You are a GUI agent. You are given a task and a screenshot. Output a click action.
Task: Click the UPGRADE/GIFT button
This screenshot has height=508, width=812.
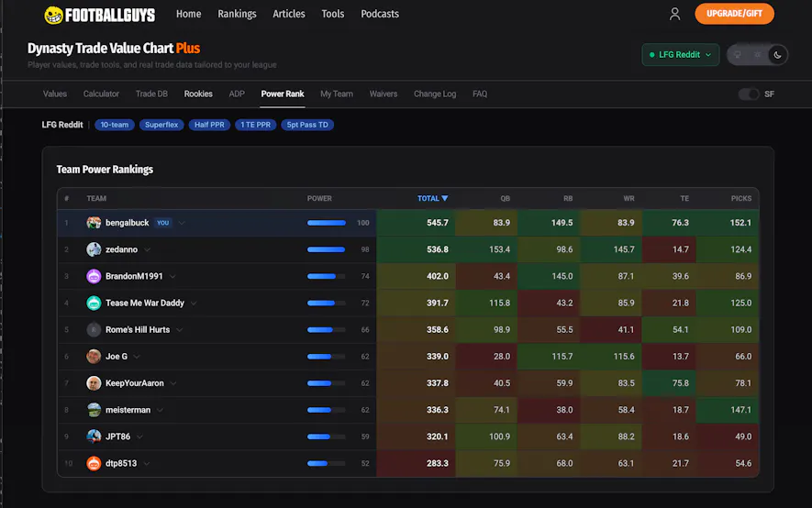click(734, 14)
